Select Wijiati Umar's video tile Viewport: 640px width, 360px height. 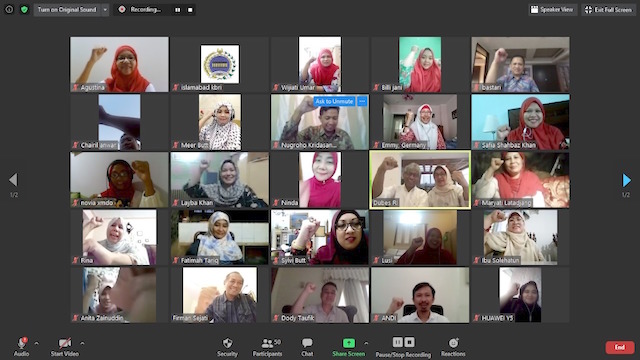pos(320,64)
